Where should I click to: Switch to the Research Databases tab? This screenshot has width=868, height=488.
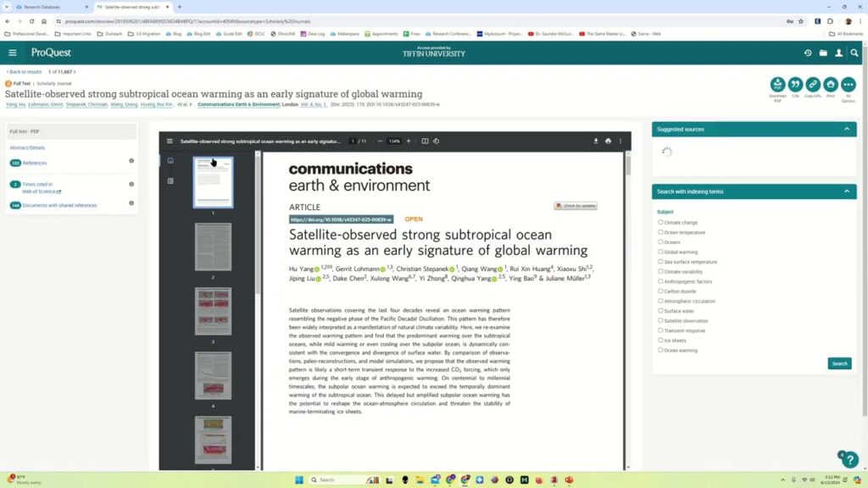51,7
